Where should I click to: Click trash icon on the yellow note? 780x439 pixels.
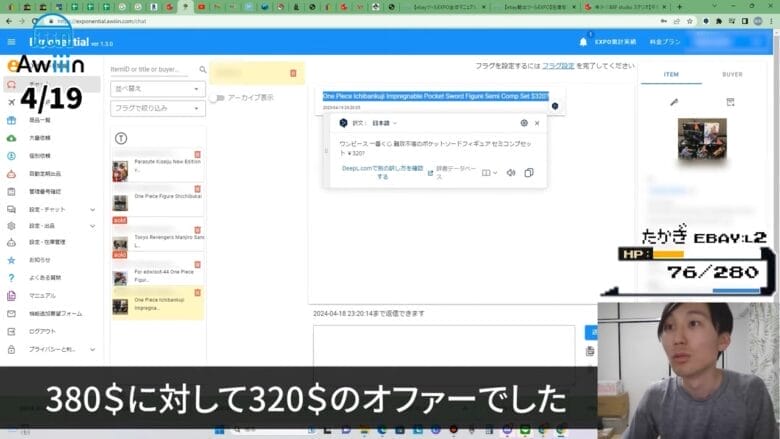[293, 73]
